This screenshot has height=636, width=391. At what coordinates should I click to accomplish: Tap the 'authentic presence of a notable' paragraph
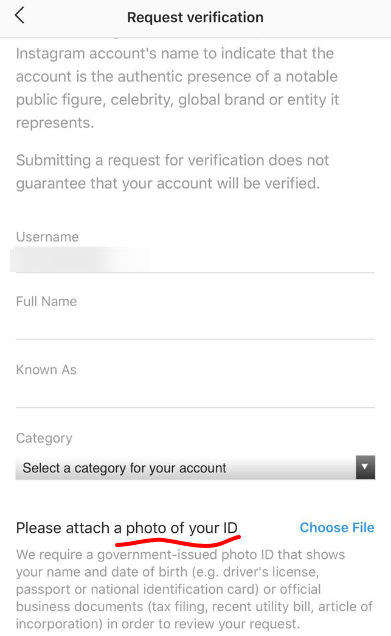click(177, 88)
